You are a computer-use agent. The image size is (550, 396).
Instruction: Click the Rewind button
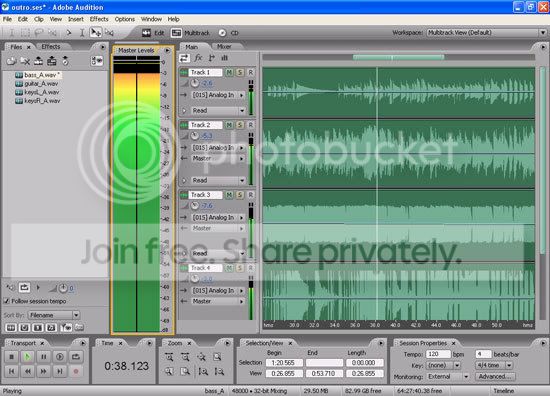point(27,371)
